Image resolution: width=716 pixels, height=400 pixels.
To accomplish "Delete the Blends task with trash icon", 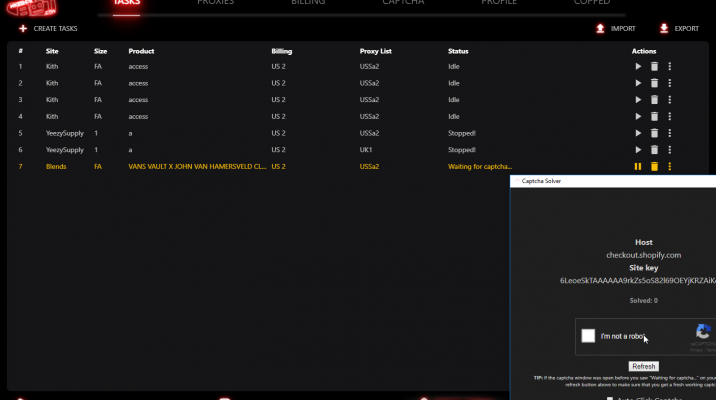I will [654, 167].
